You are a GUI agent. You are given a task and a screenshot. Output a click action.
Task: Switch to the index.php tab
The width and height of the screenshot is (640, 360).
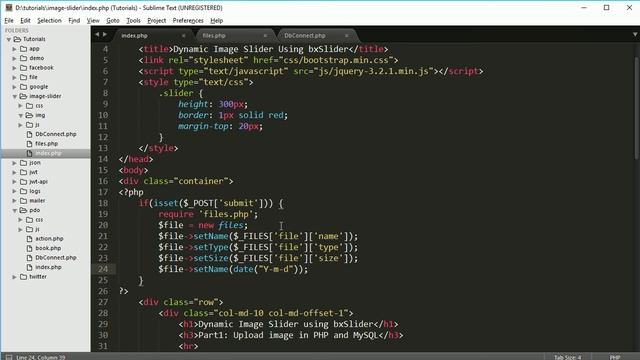pyautogui.click(x=134, y=36)
